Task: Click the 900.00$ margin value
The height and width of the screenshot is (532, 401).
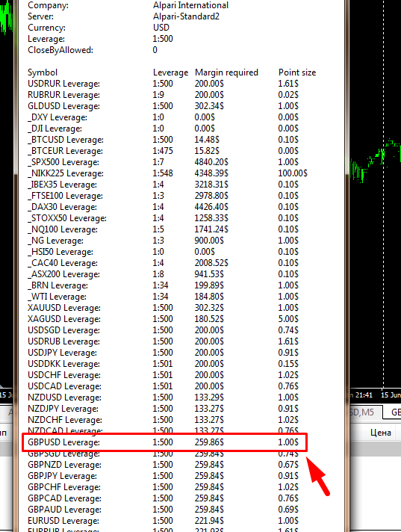Action: click(x=209, y=241)
